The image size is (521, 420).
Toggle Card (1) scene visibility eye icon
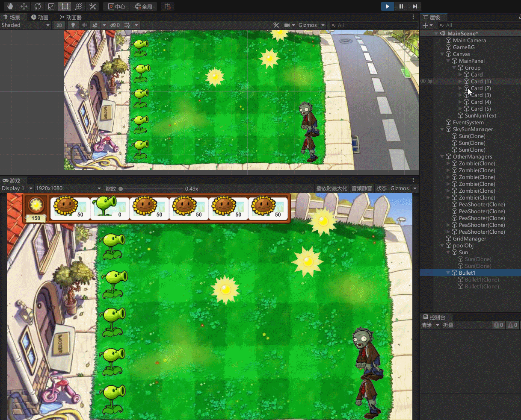point(423,81)
